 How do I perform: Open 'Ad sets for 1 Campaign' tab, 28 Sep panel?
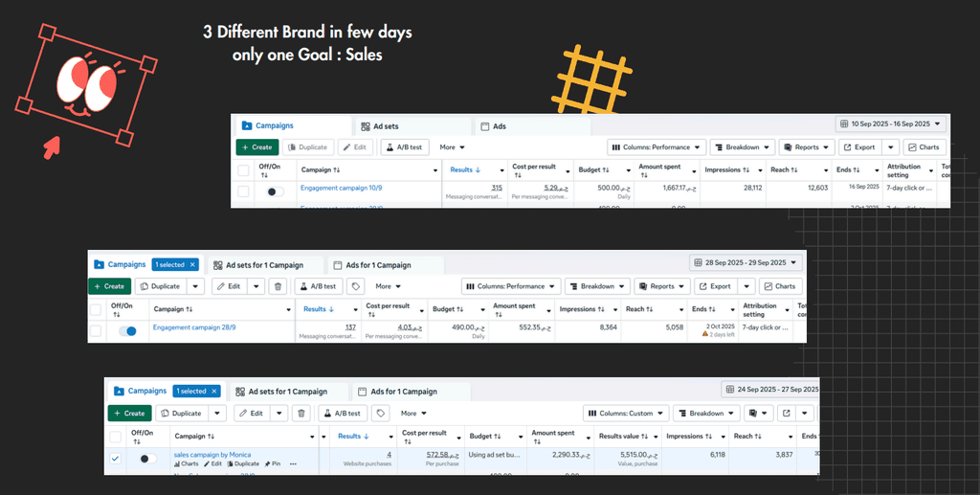pos(265,265)
